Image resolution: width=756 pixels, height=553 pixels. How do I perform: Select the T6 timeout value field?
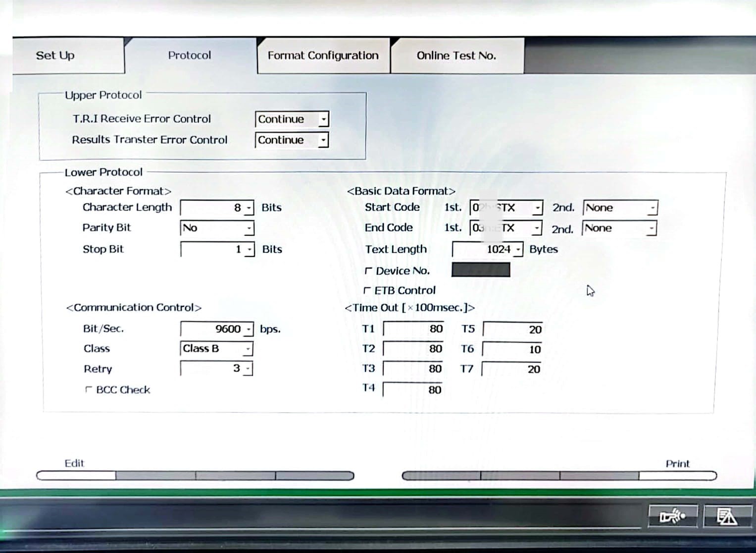[x=512, y=349]
